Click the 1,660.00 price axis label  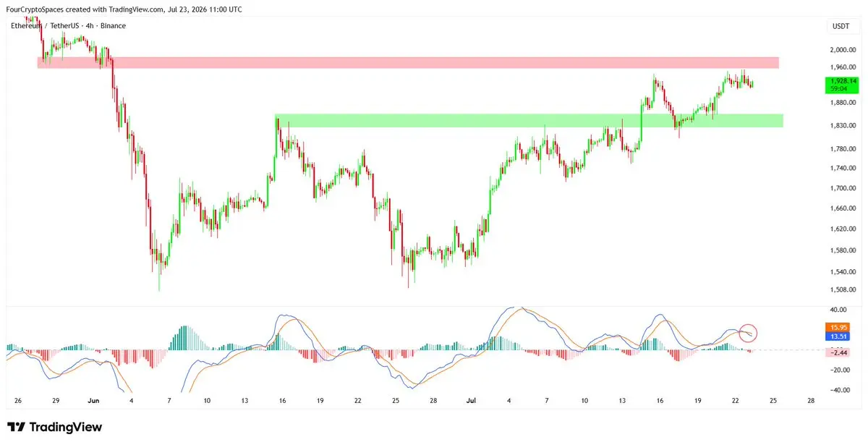(x=842, y=208)
